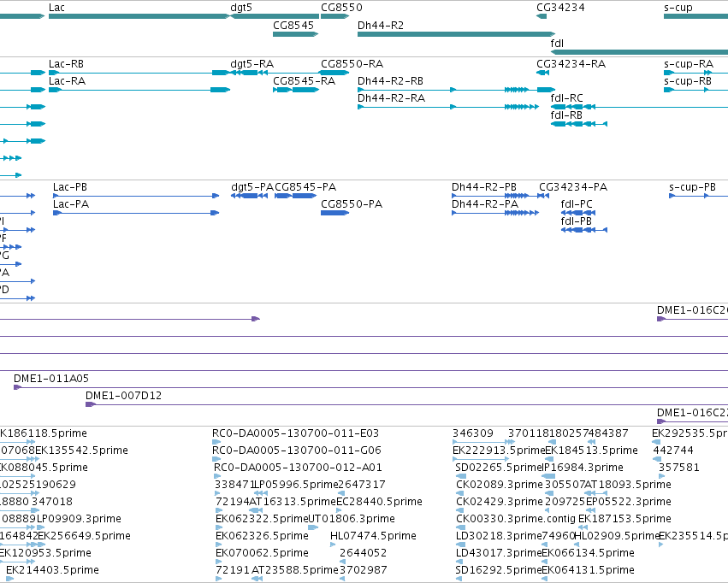Select the CK00330.3prime.contig EST label
Screen dimensions: 728x583
516,519
